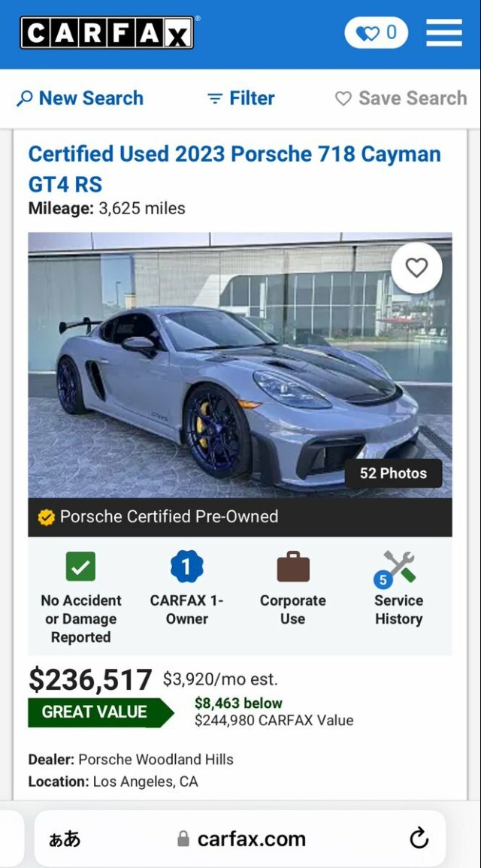Image resolution: width=481 pixels, height=868 pixels.
Task: Save Search with heart icon
Action: coord(401,98)
